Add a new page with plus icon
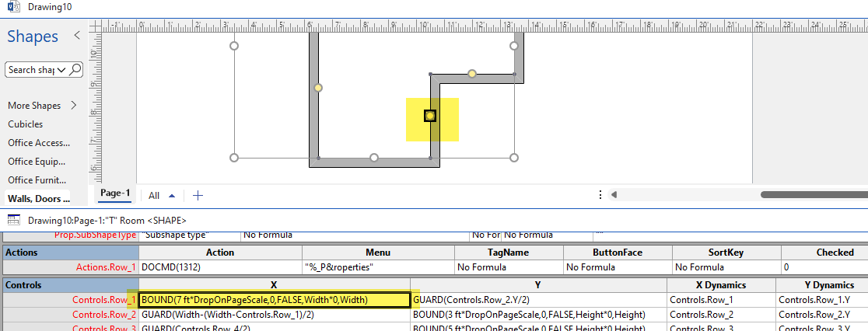 (x=198, y=195)
